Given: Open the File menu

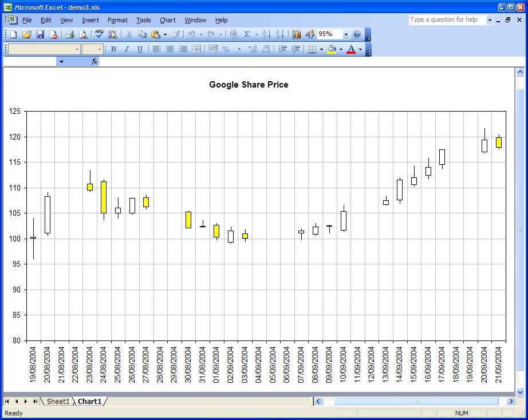Looking at the screenshot, I should point(27,20).
